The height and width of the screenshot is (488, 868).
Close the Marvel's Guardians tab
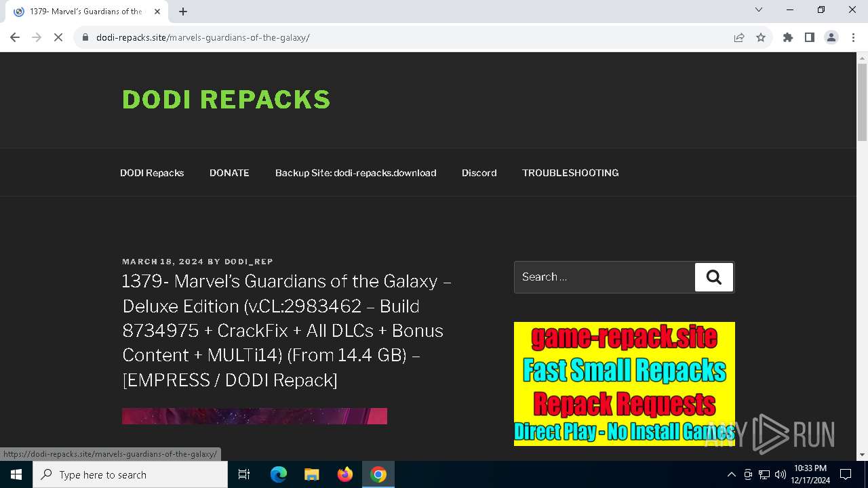(157, 12)
